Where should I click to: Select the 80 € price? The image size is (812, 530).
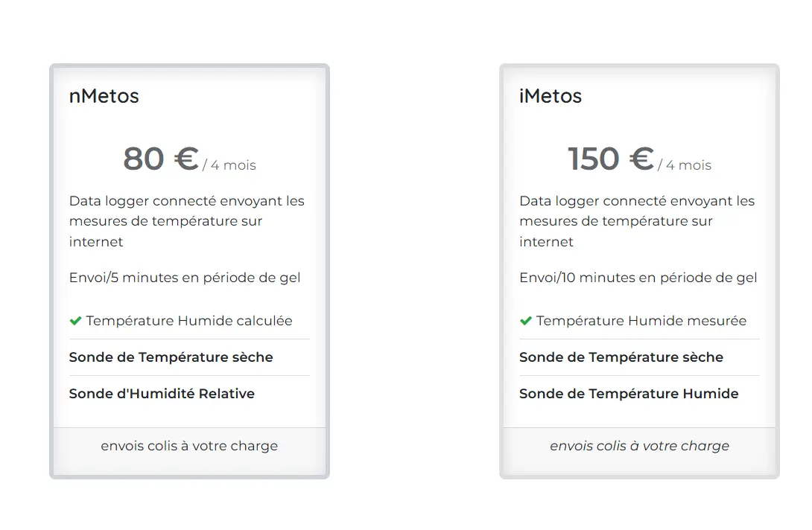point(161,159)
